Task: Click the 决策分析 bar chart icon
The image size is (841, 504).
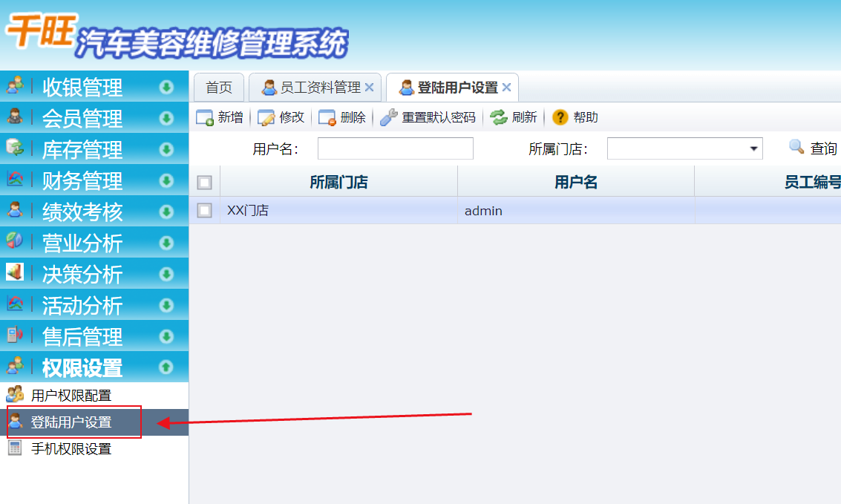Action: pyautogui.click(x=15, y=272)
